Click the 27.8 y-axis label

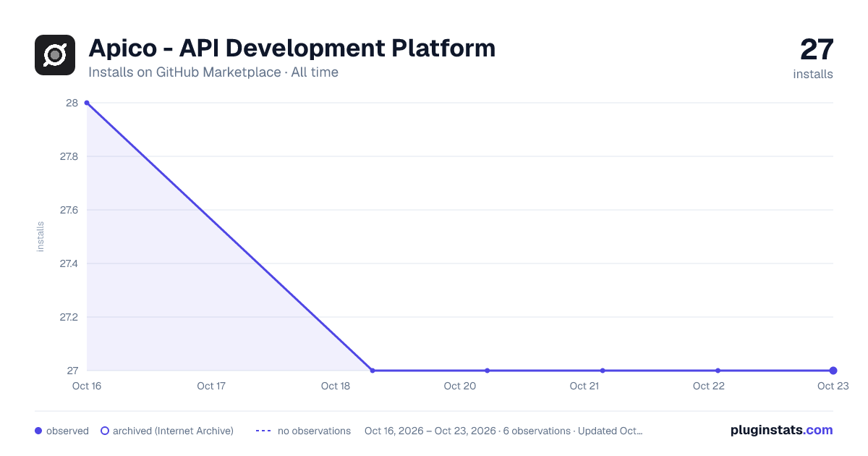click(x=69, y=156)
